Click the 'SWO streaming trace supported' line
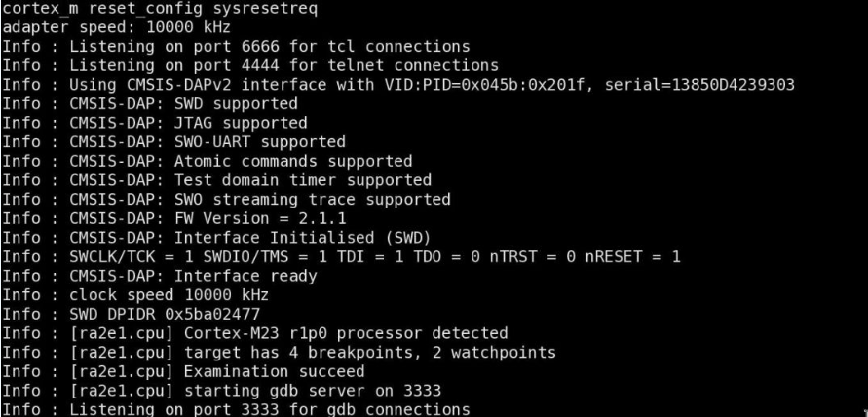Screen dimensions: 868x417 coord(226,200)
